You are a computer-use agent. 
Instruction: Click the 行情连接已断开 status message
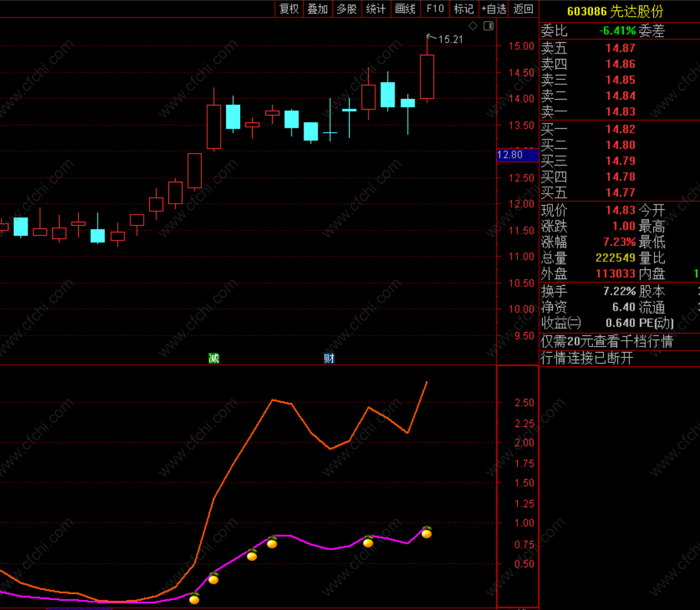(586, 358)
